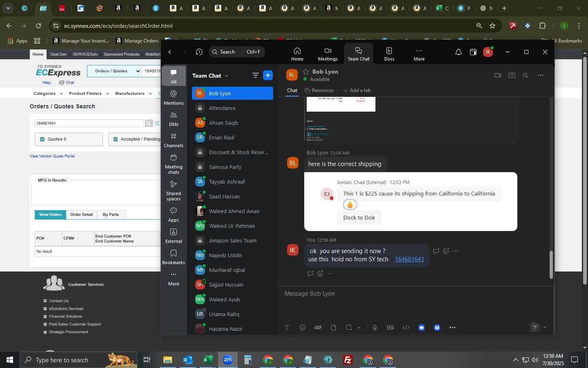Open GIF picker in composer
Viewport: 588px width, 368px height.
point(318,328)
